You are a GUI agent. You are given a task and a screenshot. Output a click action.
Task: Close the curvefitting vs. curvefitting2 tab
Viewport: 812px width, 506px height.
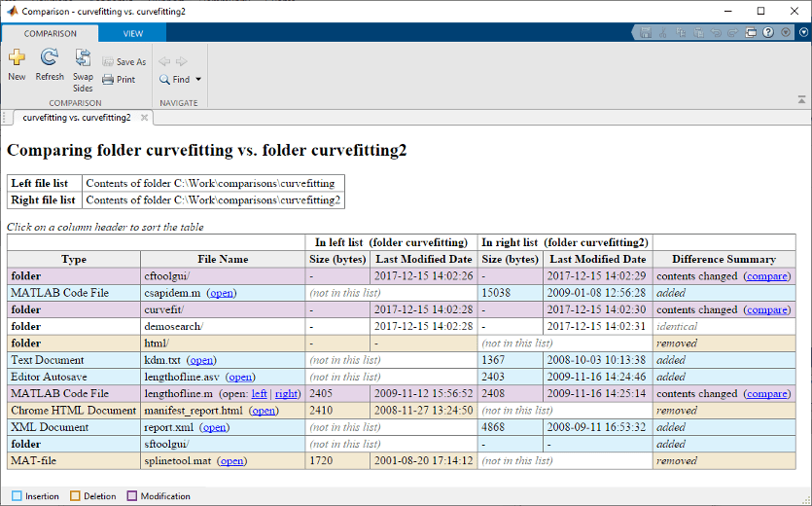click(145, 118)
